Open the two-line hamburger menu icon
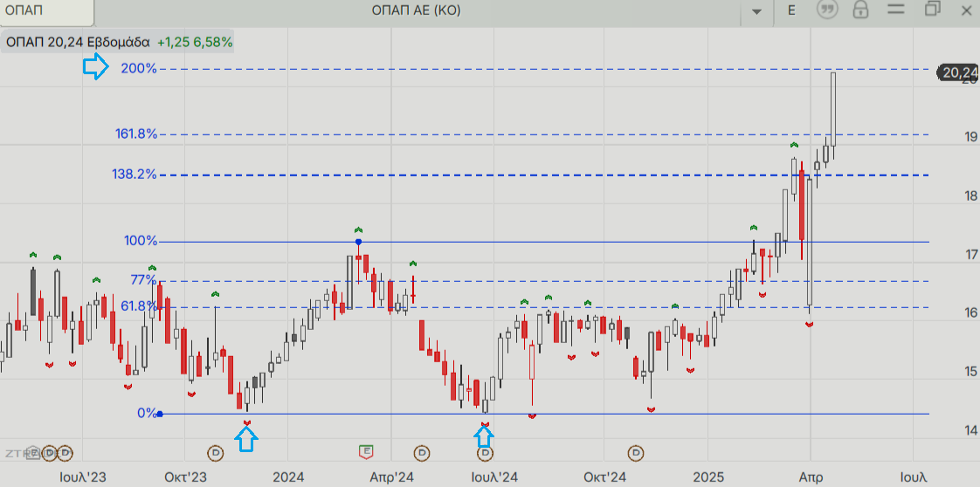The image size is (980, 487). point(896,10)
